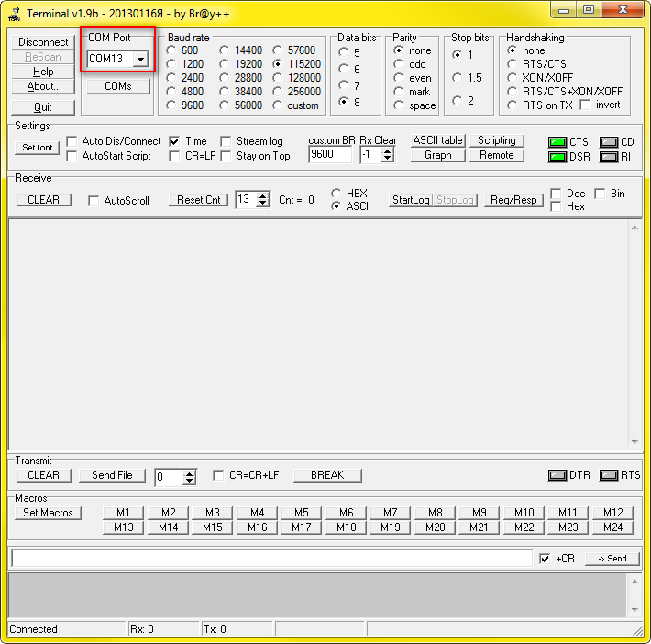
Task: Open the ASCII table
Action: [x=437, y=140]
